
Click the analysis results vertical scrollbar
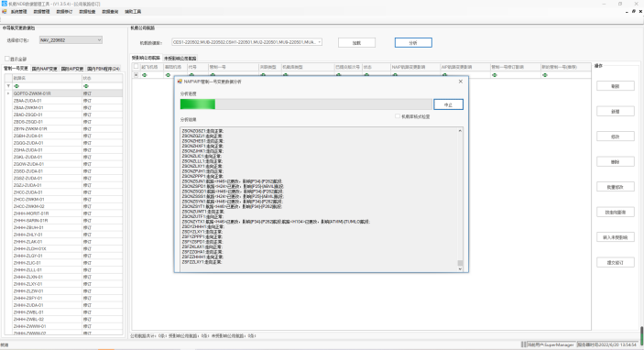pos(460,199)
